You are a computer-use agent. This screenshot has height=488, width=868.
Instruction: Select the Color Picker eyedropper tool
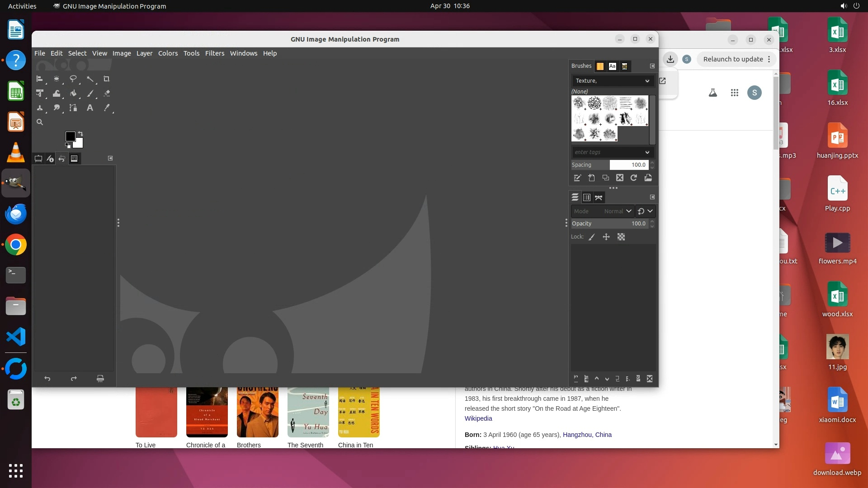(107, 108)
